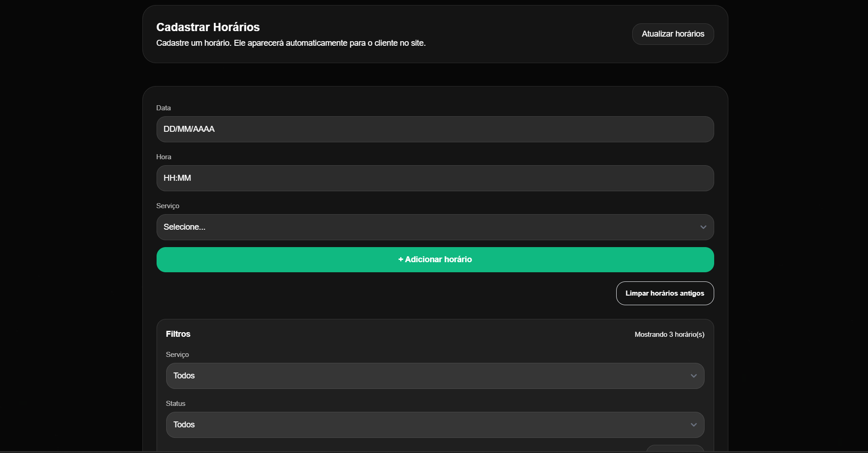Click the chevron arrow on Selecione dropdown

(x=703, y=227)
